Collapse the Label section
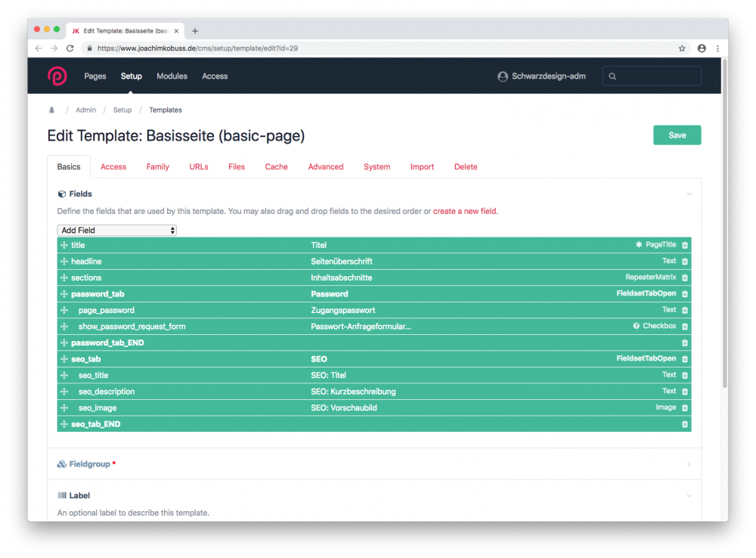Image resolution: width=756 pixels, height=558 pixels. pyautogui.click(x=689, y=496)
